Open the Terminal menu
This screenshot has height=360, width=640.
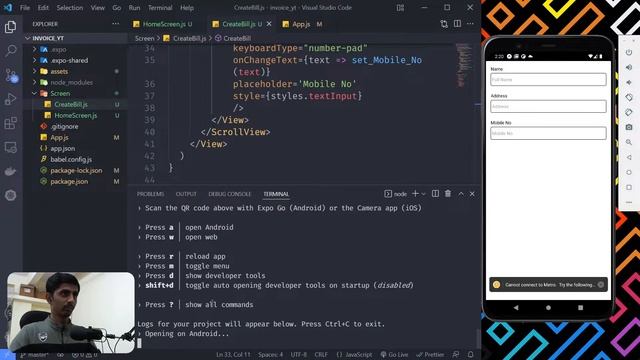tap(160, 8)
